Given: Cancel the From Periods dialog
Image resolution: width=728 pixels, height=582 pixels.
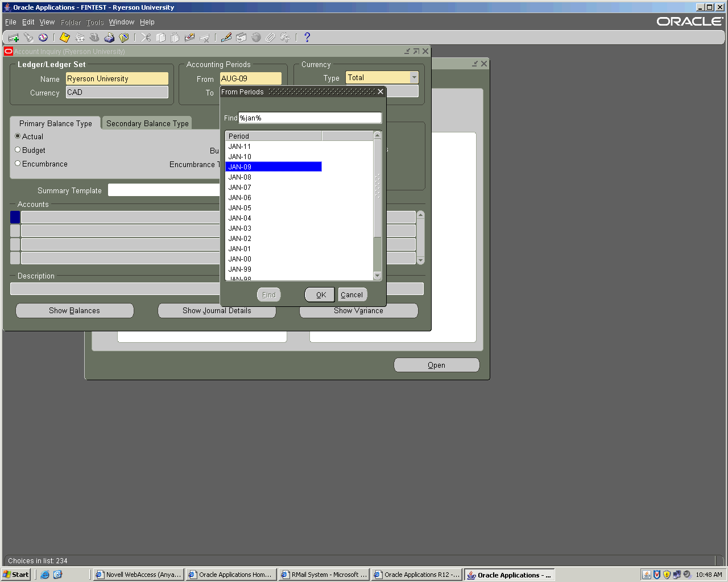Looking at the screenshot, I should pyautogui.click(x=352, y=294).
